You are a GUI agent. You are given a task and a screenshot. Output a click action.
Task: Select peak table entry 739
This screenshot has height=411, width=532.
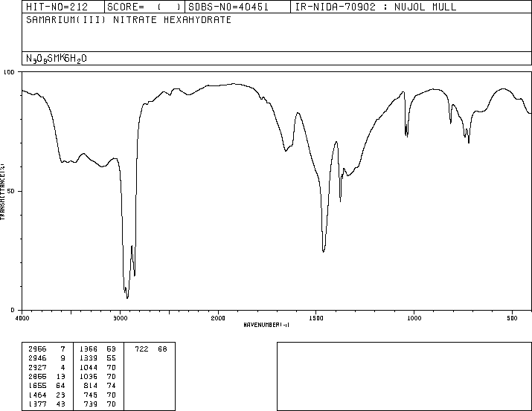point(100,404)
